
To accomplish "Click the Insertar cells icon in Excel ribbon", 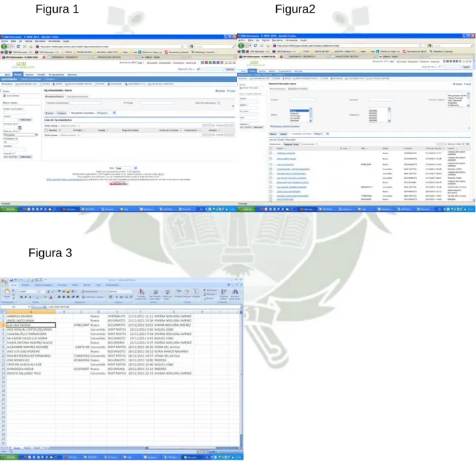I will (x=178, y=293).
